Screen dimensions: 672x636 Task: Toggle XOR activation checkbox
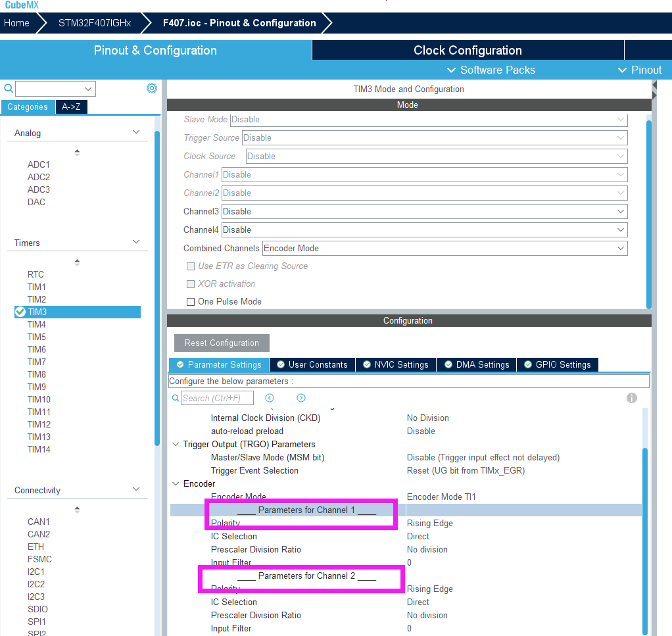191,283
